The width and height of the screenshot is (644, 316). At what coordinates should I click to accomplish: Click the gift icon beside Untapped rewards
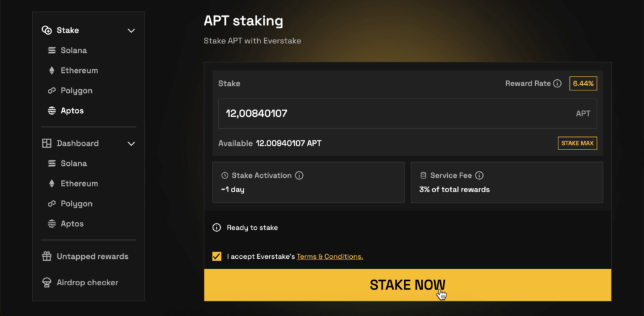(x=47, y=256)
